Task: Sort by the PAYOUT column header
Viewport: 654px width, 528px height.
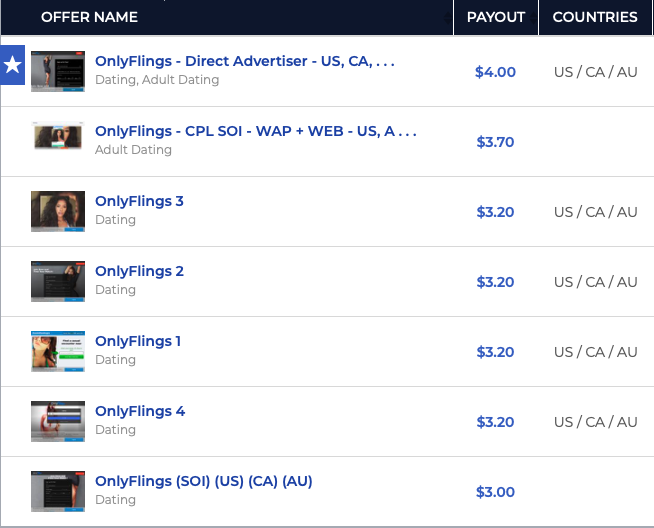Action: tap(496, 17)
